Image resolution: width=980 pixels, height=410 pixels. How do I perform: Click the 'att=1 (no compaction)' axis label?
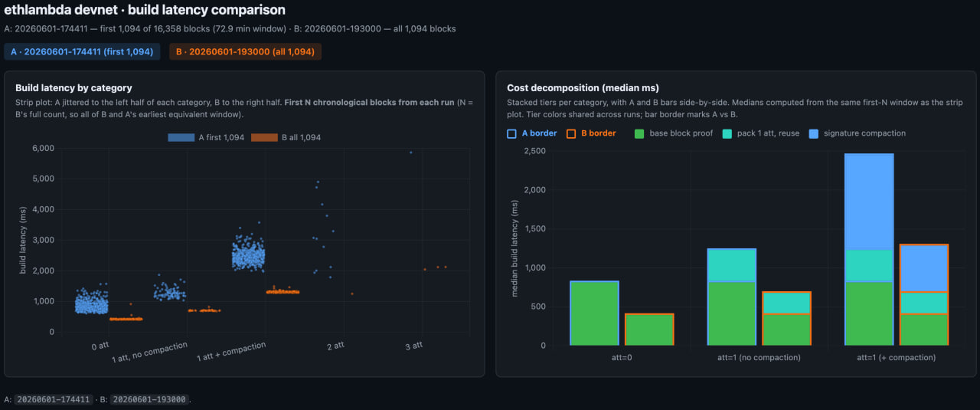[759, 357]
